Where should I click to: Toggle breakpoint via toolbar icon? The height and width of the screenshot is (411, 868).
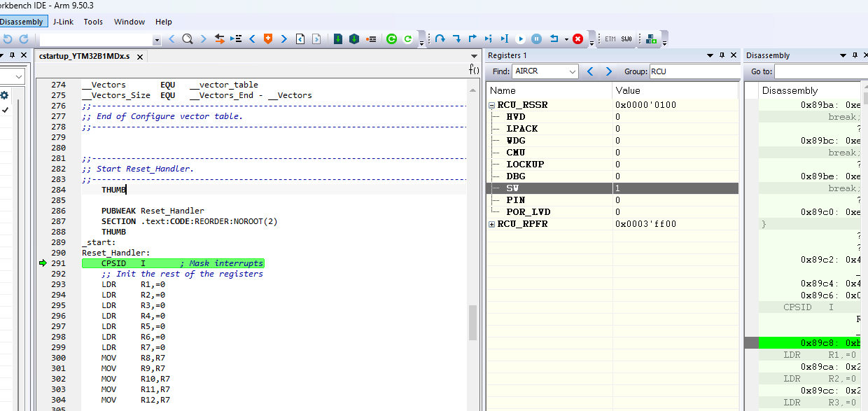[371, 39]
